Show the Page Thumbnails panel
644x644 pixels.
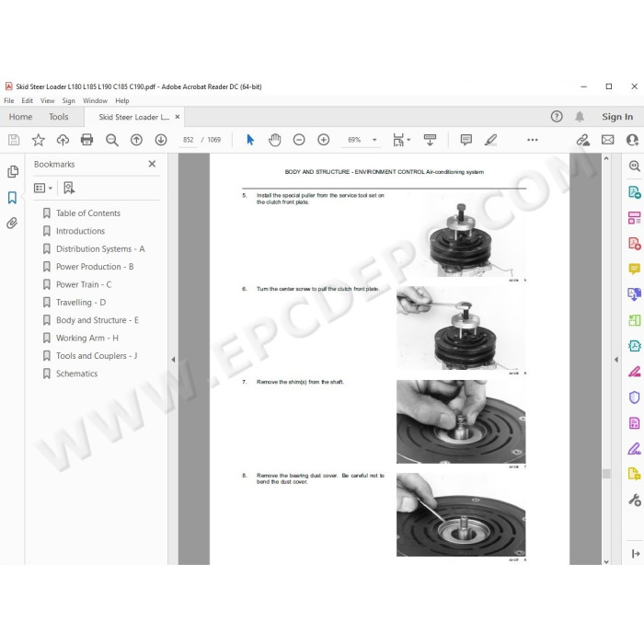(x=13, y=172)
